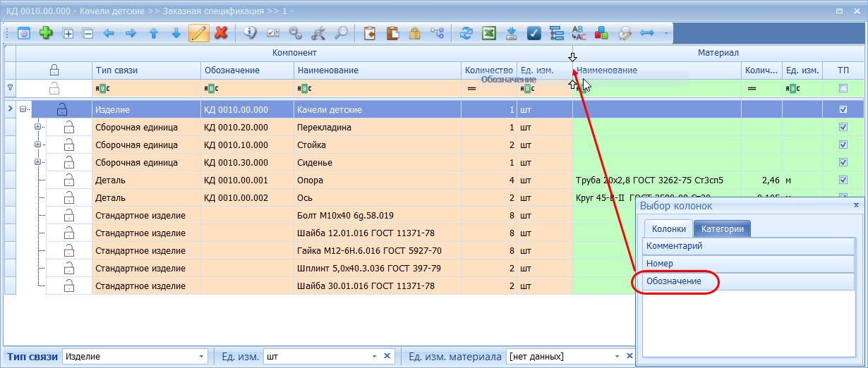
Task: Click the ТП column header
Action: click(x=843, y=70)
